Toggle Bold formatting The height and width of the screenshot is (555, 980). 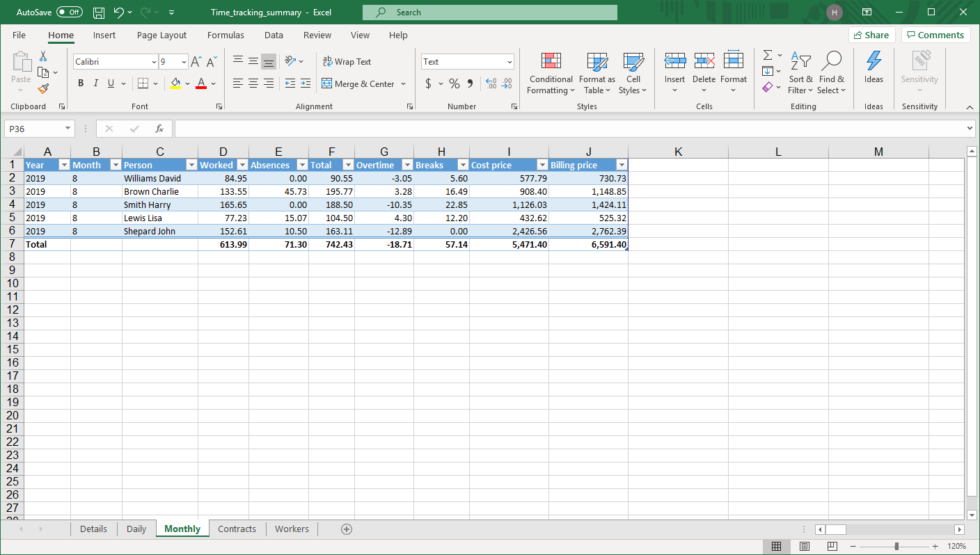pos(81,83)
